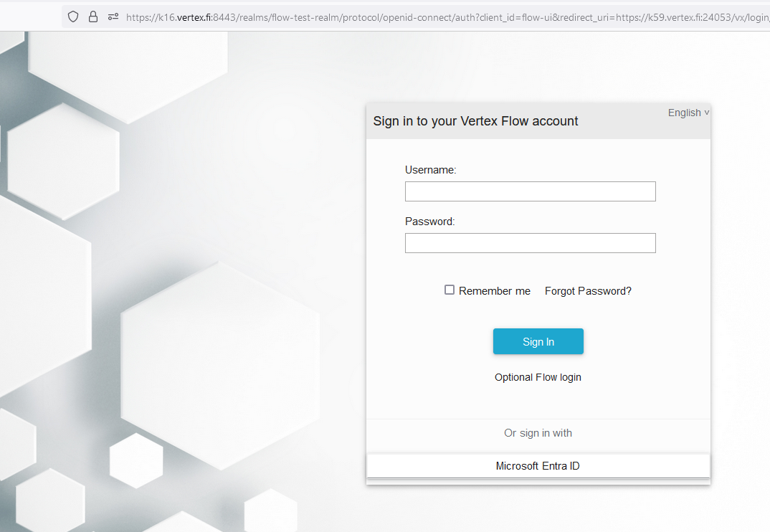Click the tracking protection shield icon
Viewport: 770px width, 532px height.
pyautogui.click(x=73, y=16)
